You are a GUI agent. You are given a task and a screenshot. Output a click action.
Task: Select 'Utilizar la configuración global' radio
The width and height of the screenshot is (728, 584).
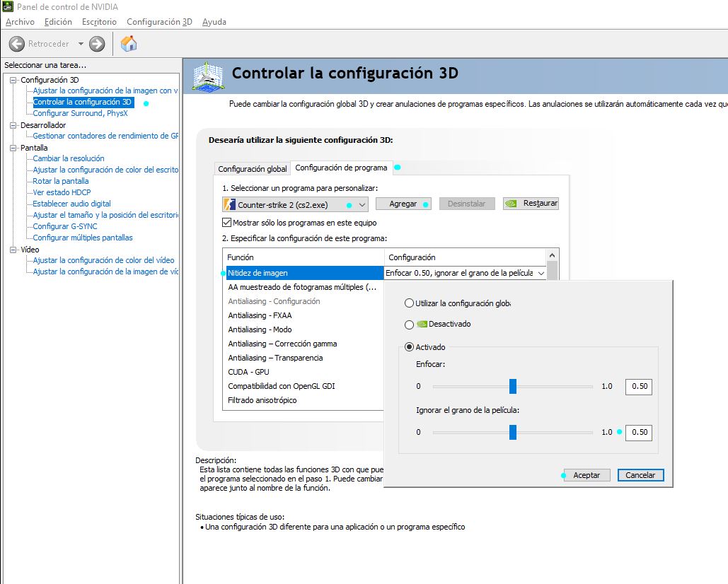409,303
